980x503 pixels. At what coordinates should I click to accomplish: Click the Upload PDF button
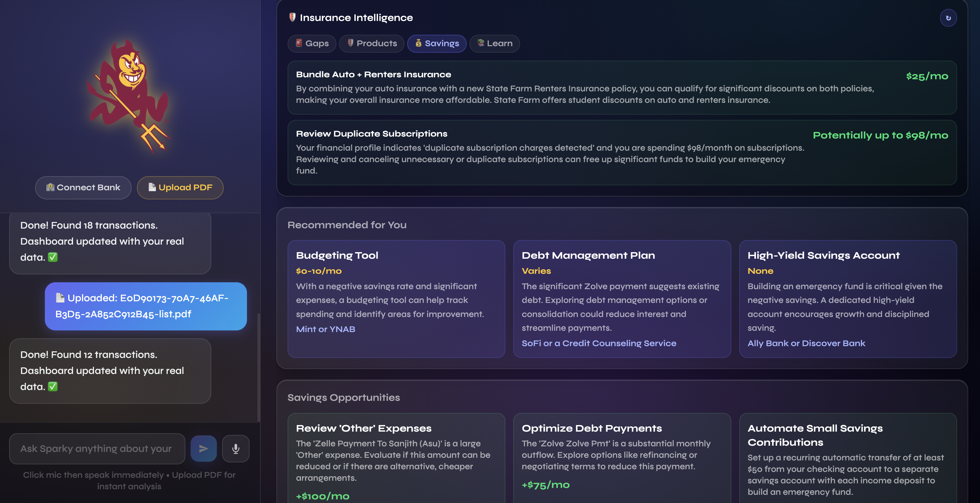point(180,187)
